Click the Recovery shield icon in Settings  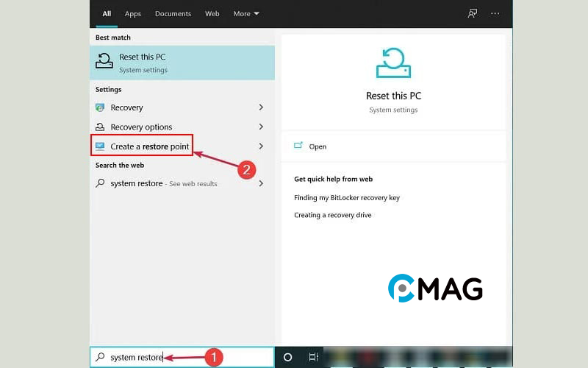point(100,107)
